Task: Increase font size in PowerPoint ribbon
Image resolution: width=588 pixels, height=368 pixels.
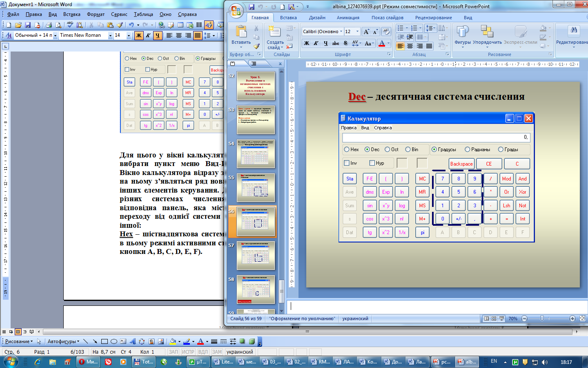Action: tap(366, 31)
